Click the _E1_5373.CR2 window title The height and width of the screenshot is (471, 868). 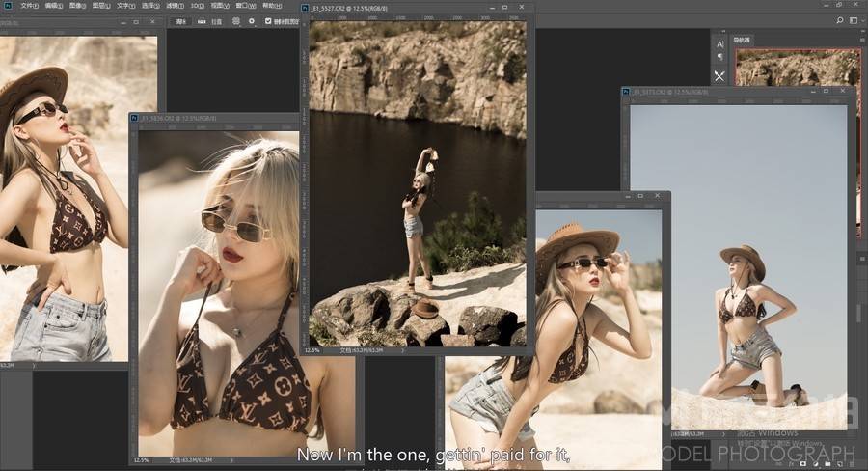(671, 92)
